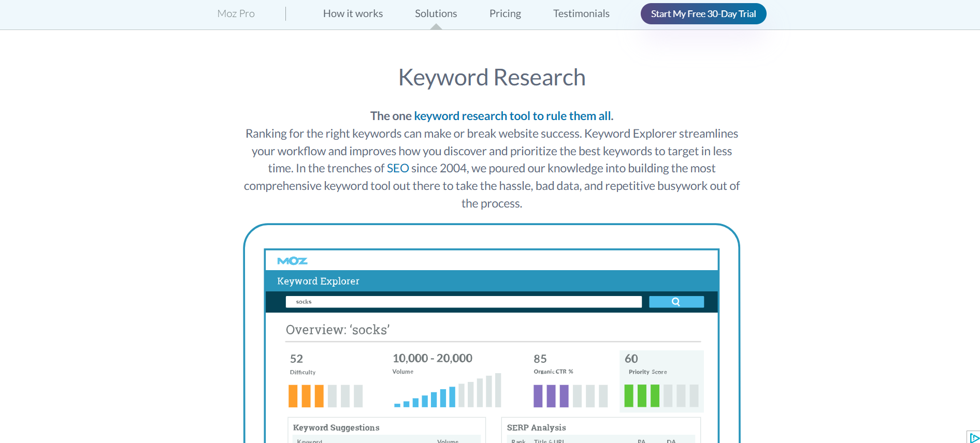Click the Overview: 'socks' heading
This screenshot has width=980, height=443.
(338, 330)
